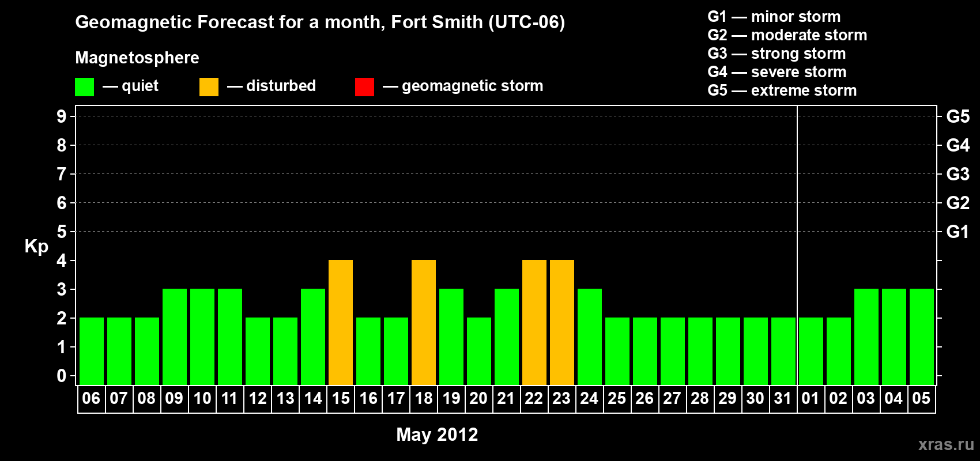Click the G3 label on right axis

tap(958, 174)
